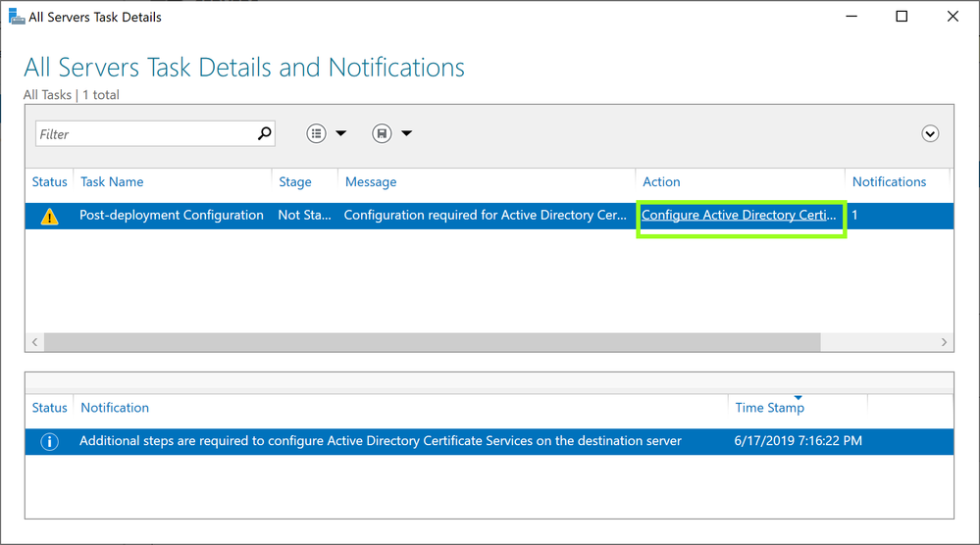Click the scrollbar right arrow
Screen dimensions: 980x545
tap(944, 342)
